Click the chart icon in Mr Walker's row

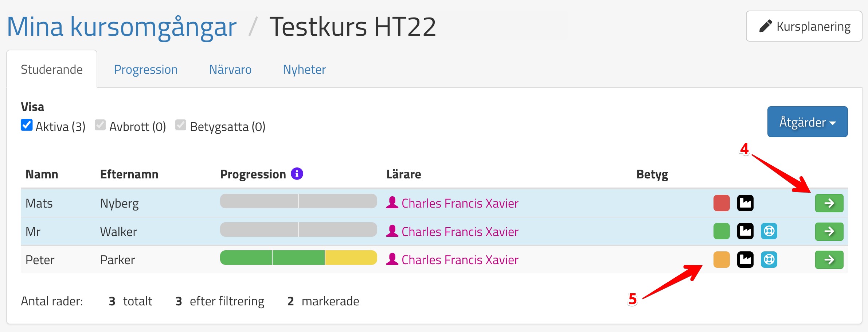click(x=745, y=231)
